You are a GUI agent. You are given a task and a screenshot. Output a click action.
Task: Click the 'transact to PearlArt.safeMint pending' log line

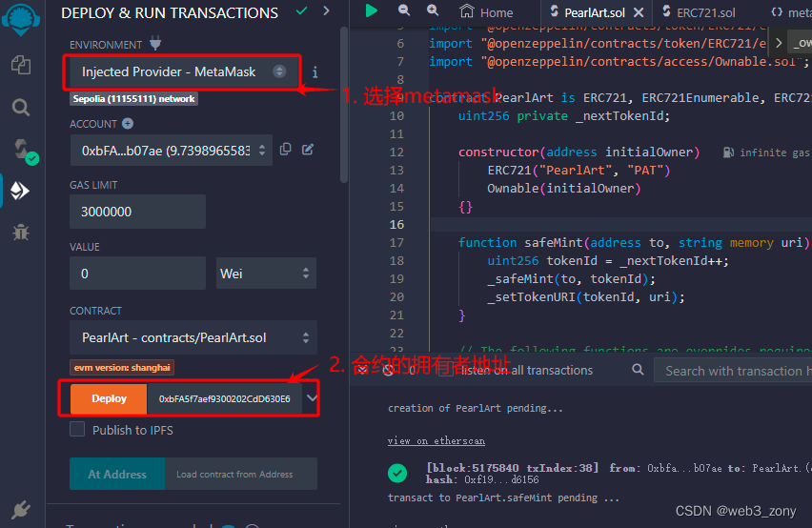[503, 498]
